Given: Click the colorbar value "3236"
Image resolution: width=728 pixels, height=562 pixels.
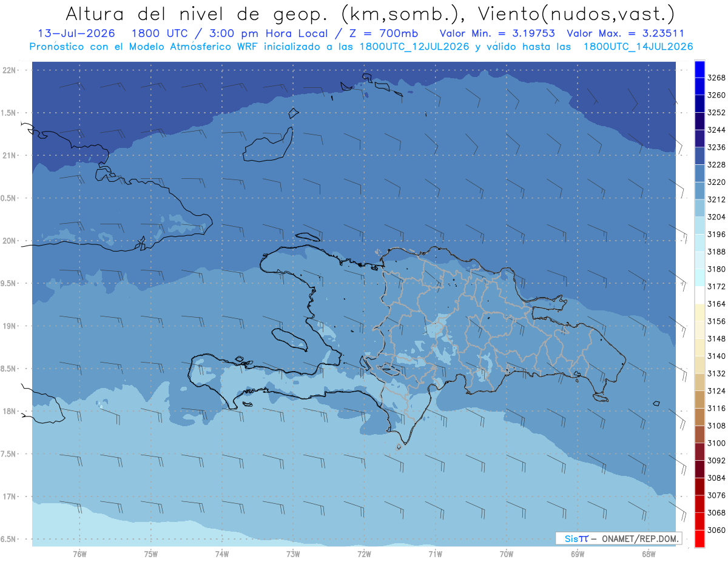Looking at the screenshot, I should point(716,147).
